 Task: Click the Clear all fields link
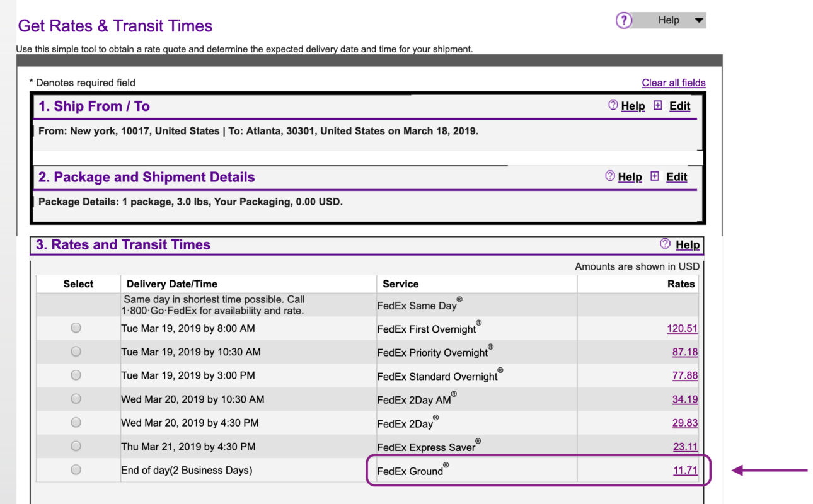coord(674,83)
